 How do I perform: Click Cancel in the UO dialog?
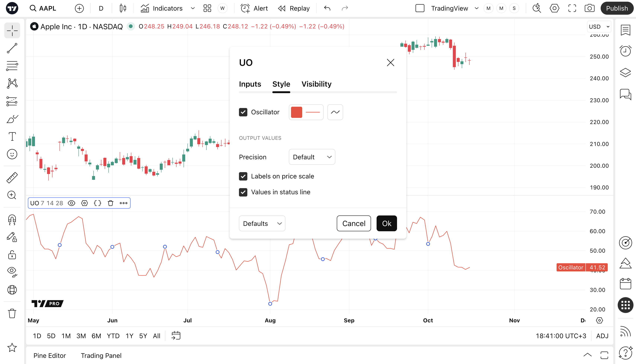[x=354, y=223]
